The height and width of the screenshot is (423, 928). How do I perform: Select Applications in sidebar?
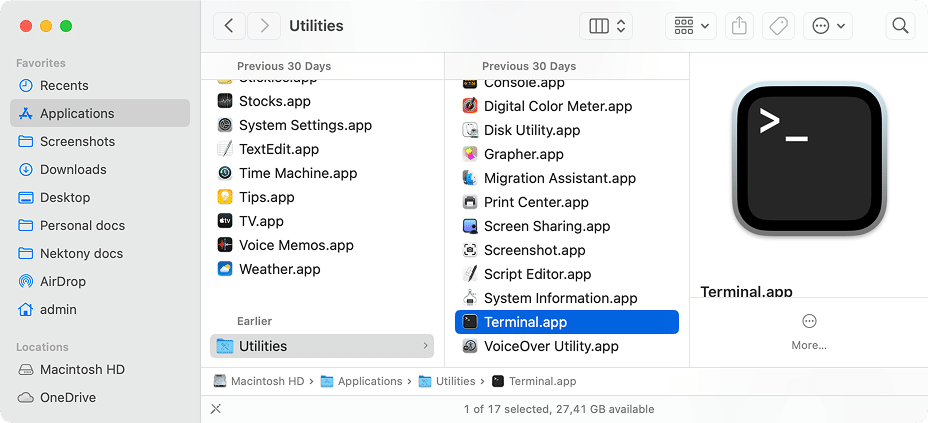click(100, 113)
